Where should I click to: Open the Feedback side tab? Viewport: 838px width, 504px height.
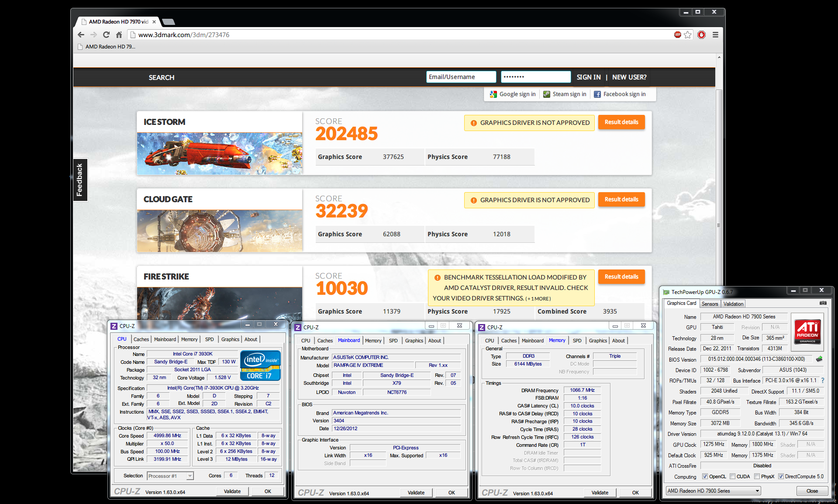(x=80, y=180)
